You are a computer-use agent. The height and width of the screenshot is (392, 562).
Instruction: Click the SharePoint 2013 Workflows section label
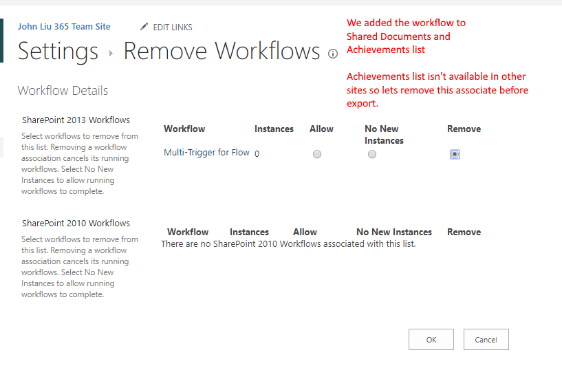(76, 120)
